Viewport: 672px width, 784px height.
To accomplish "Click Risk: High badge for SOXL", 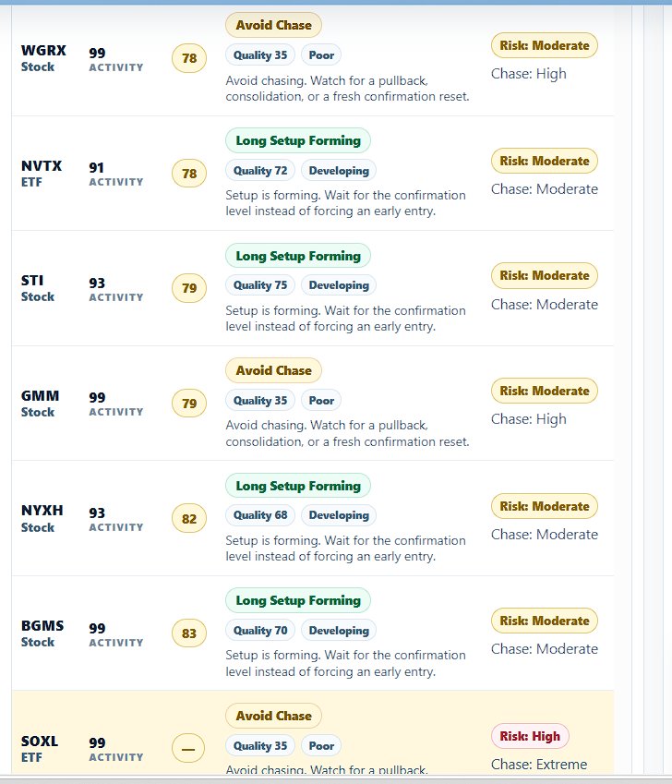I will pos(530,736).
